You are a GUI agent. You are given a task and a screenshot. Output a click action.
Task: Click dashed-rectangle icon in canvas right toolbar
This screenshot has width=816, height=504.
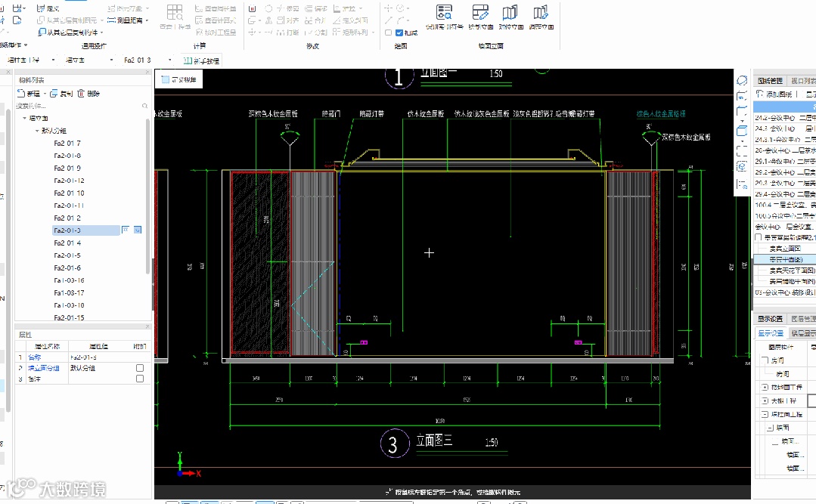tap(742, 151)
